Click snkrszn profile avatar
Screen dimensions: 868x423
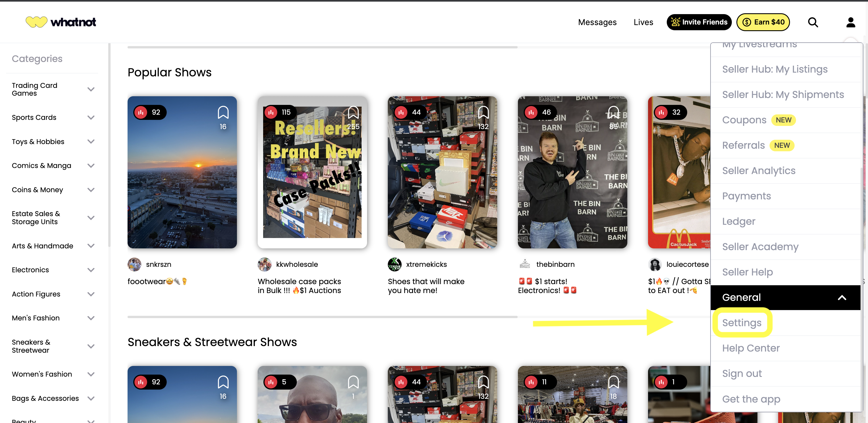tap(134, 265)
